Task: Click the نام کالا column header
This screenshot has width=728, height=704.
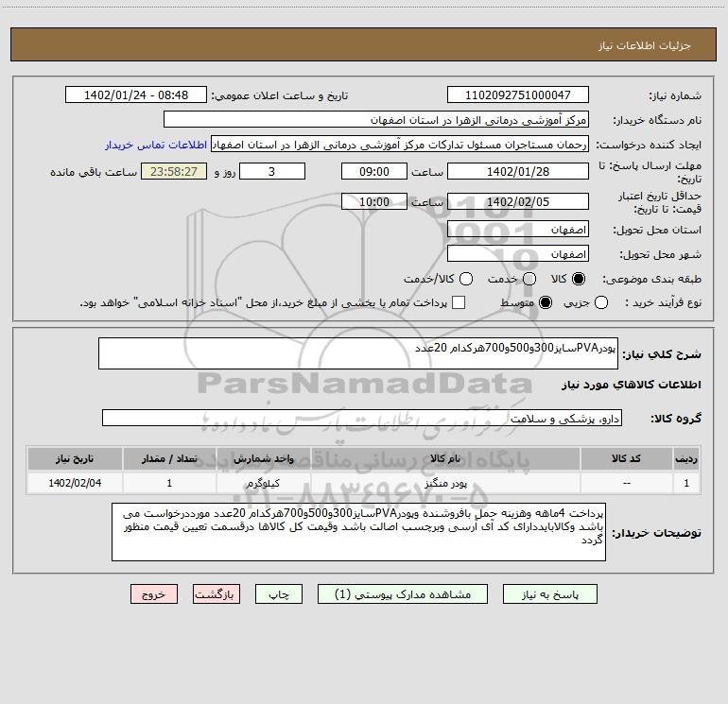Action: [x=445, y=458]
